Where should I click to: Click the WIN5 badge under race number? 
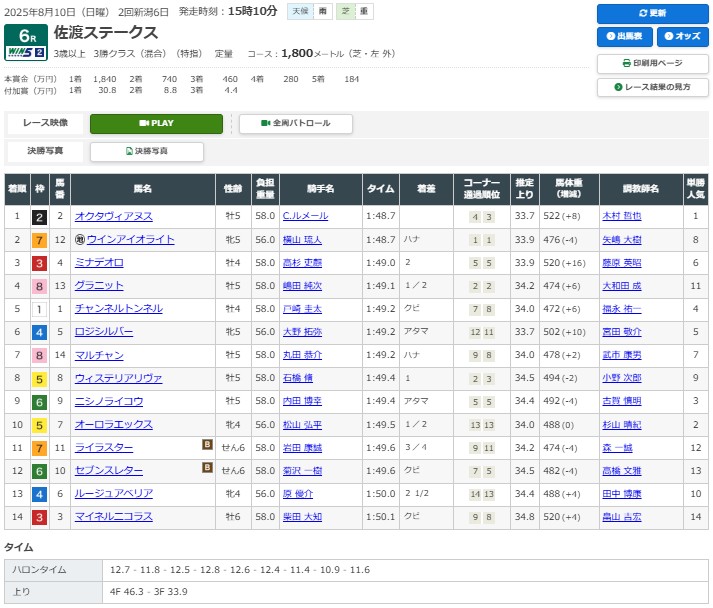click(25, 52)
